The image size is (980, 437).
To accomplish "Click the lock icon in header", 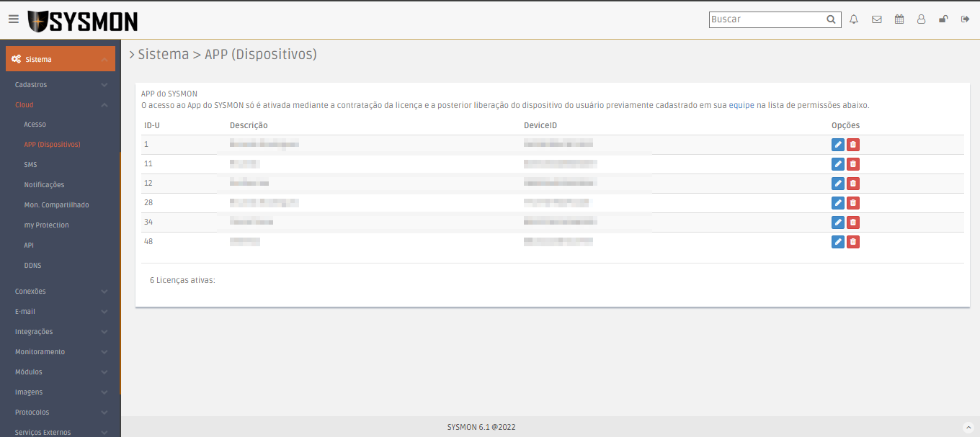I will click(943, 19).
